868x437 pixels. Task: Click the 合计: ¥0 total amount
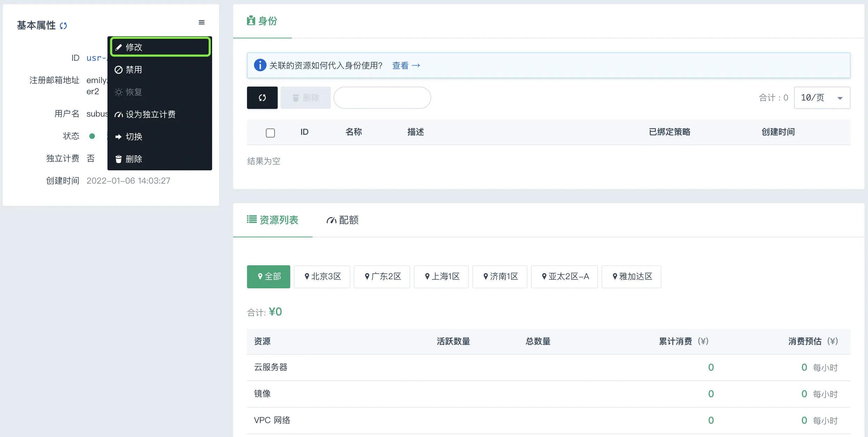264,312
